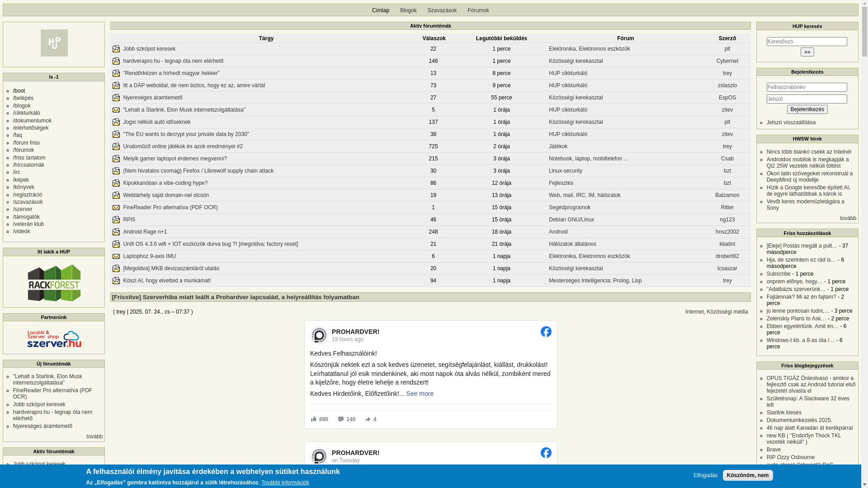Image resolution: width=868 pixels, height=488 pixels.
Task: Accept cookies with Elfogadás
Action: [x=705, y=475]
